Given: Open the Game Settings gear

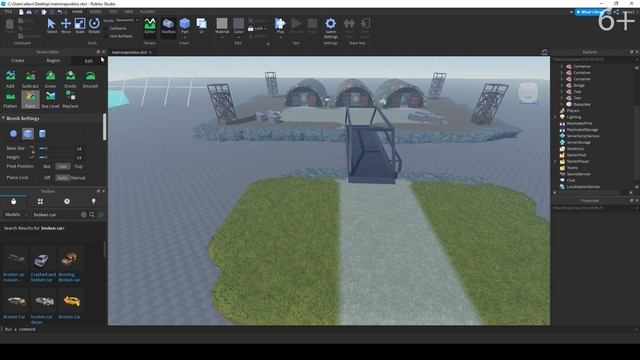Looking at the screenshot, I should (331, 27).
